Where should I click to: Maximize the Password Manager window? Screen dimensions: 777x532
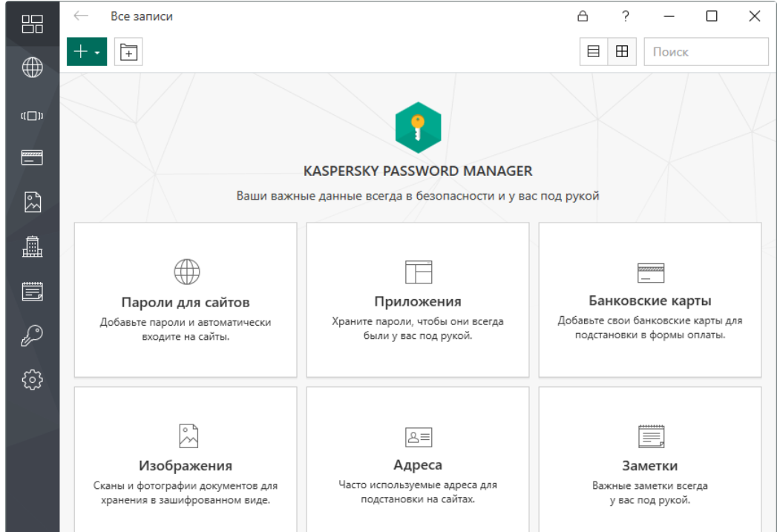[x=712, y=16]
